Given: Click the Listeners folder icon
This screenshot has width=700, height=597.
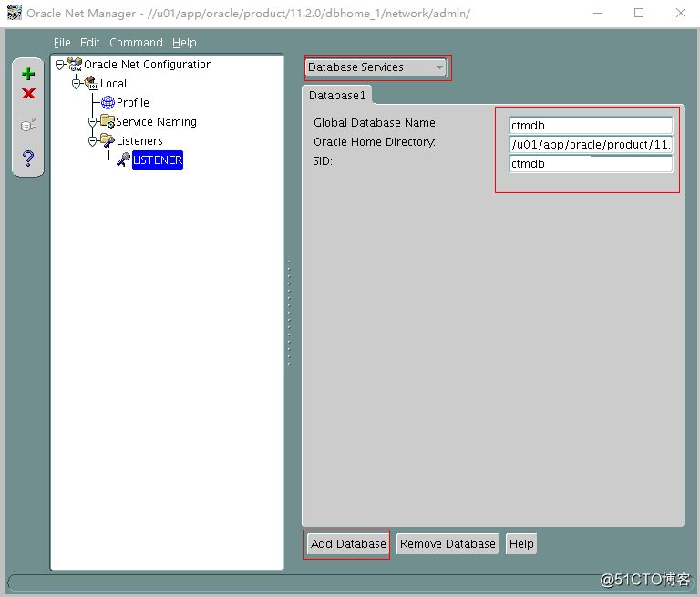Looking at the screenshot, I should 108,140.
